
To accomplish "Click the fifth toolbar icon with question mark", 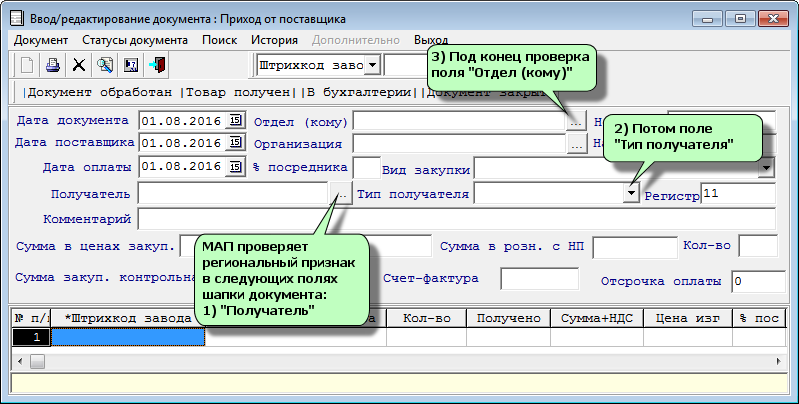I will 131,65.
